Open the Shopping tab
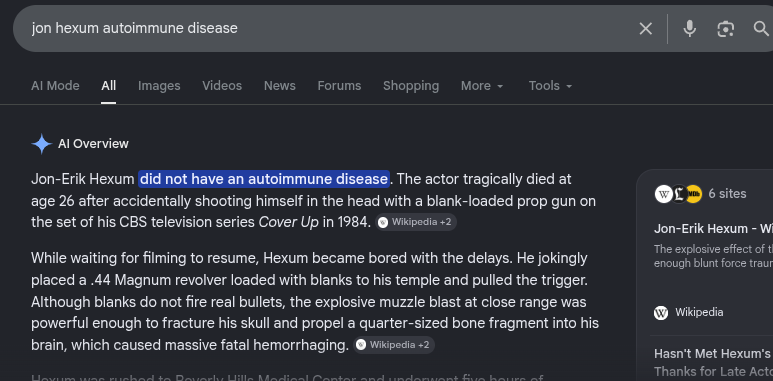This screenshot has width=773, height=381. (x=411, y=86)
